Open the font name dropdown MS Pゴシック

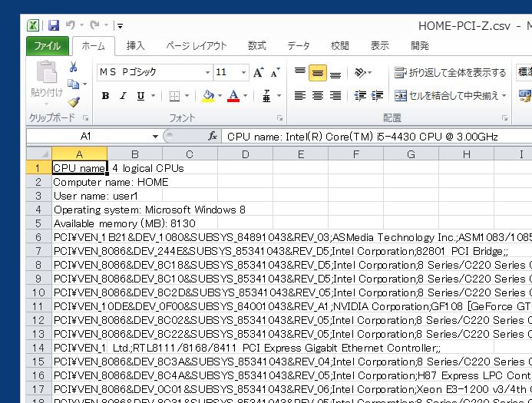[207, 72]
